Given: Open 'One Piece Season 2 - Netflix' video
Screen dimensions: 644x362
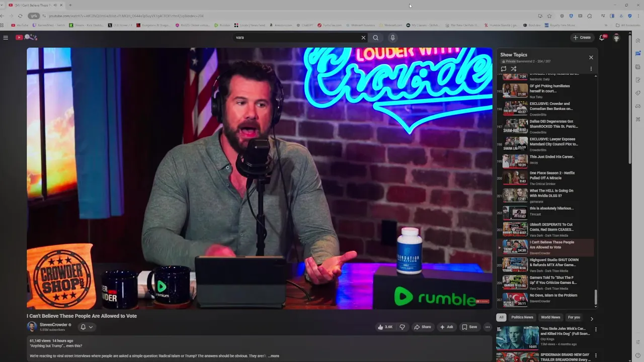Looking at the screenshot, I should (x=545, y=178).
